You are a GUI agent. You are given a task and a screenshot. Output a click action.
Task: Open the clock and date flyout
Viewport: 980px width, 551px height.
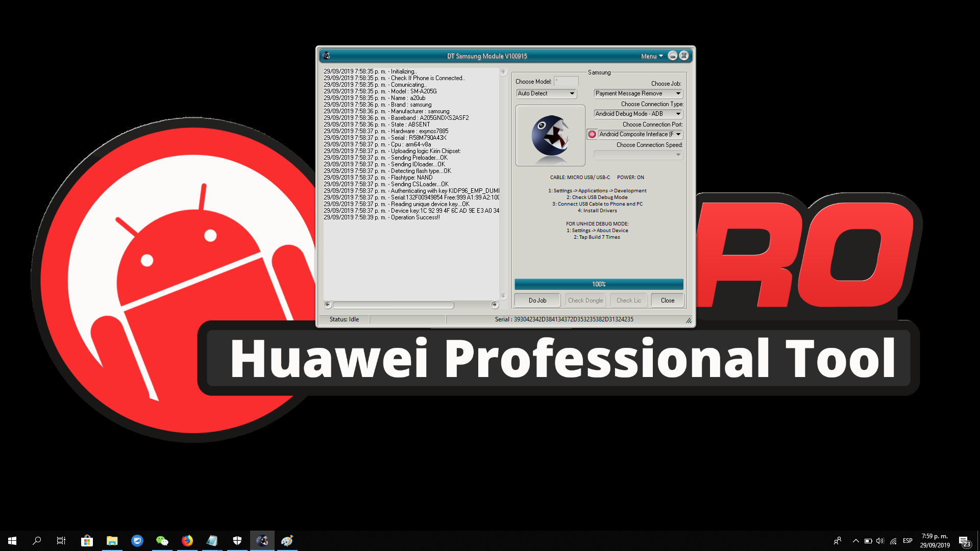935,541
